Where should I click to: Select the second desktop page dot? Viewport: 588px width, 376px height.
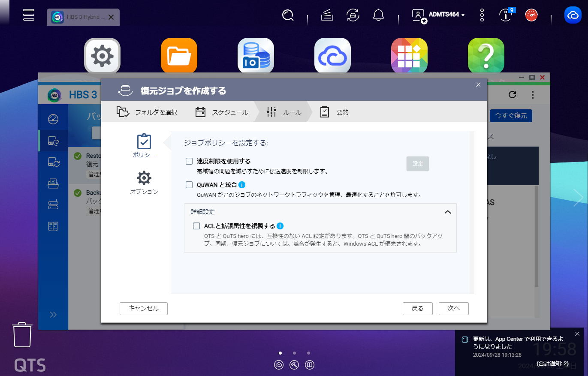click(294, 353)
